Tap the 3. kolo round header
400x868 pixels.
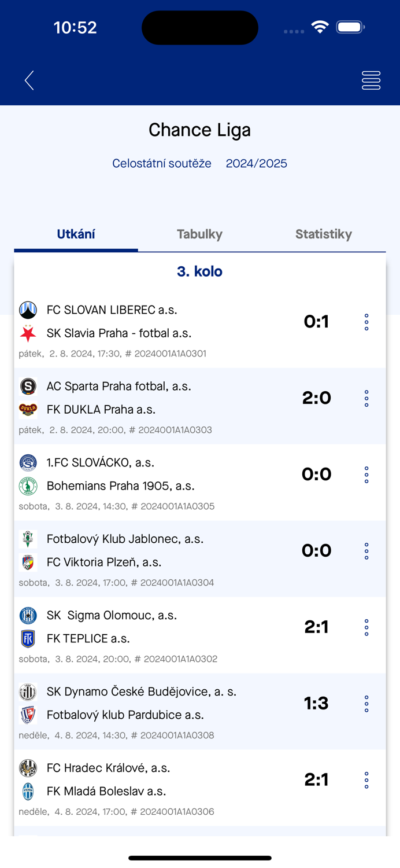[199, 271]
